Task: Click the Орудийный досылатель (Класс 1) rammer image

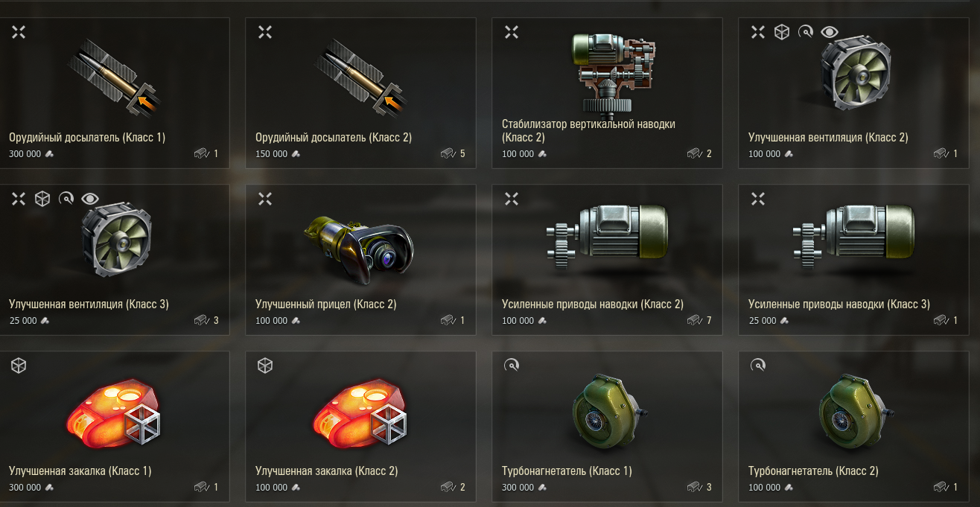Action: click(115, 79)
